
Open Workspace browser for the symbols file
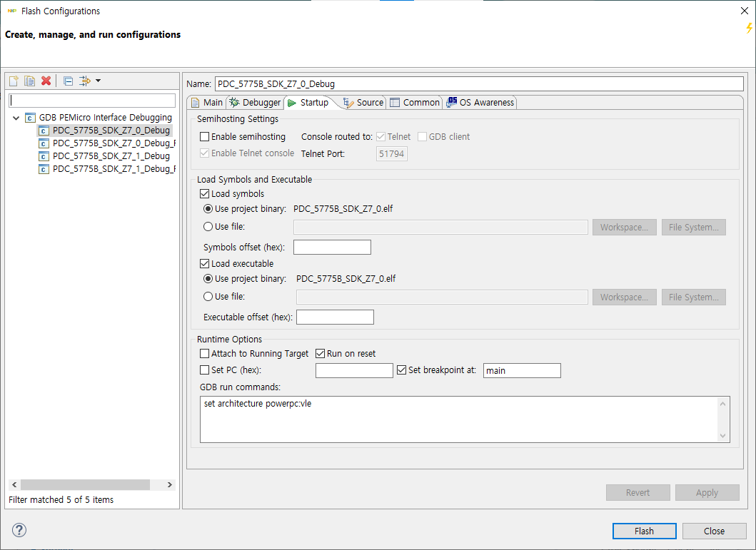coord(623,227)
